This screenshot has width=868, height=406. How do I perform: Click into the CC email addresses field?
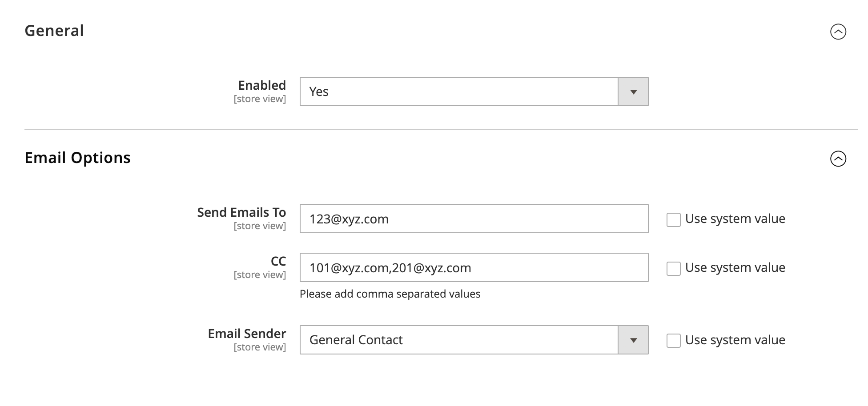click(x=474, y=267)
